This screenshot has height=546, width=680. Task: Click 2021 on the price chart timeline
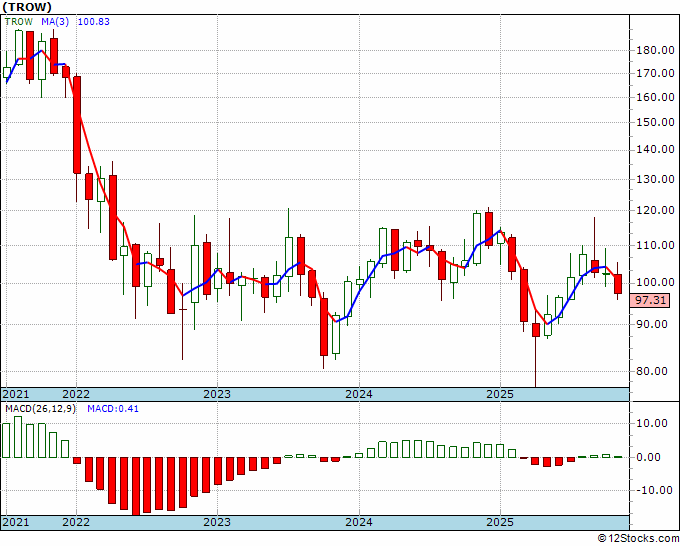coord(16,394)
